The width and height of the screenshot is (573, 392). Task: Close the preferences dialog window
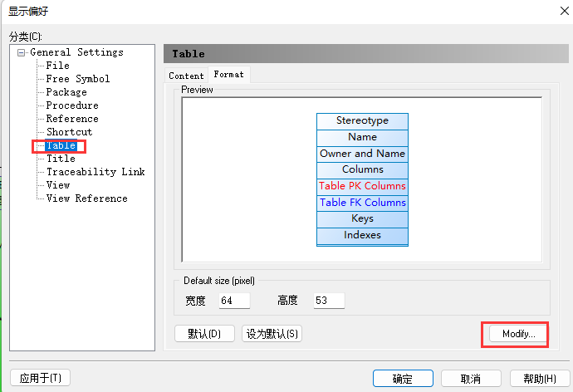click(x=554, y=12)
